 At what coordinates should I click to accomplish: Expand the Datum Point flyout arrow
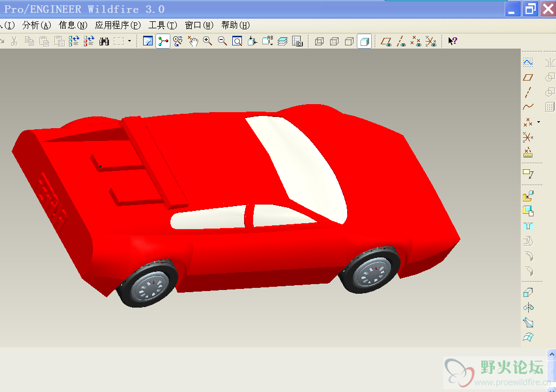click(538, 122)
